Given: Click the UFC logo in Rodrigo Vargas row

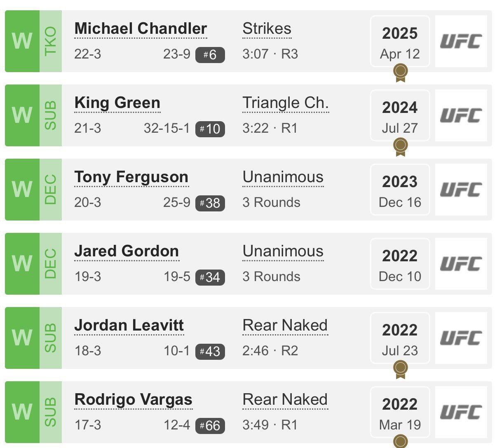Looking at the screenshot, I should coord(461,412).
